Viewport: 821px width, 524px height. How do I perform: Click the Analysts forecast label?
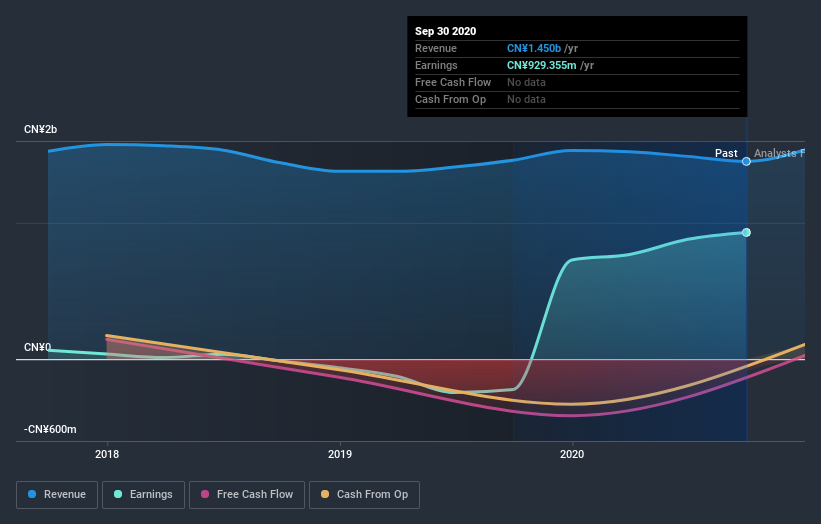point(779,153)
